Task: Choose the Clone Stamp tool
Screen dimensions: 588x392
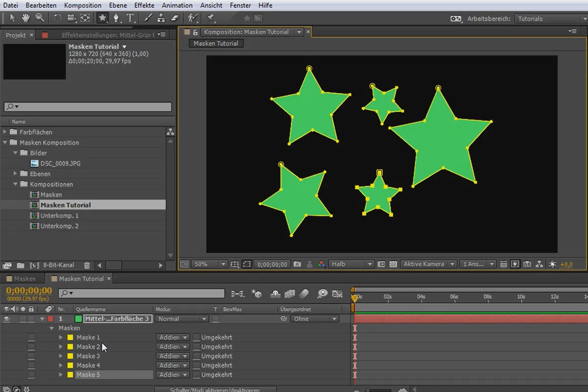Action: click(x=162, y=18)
